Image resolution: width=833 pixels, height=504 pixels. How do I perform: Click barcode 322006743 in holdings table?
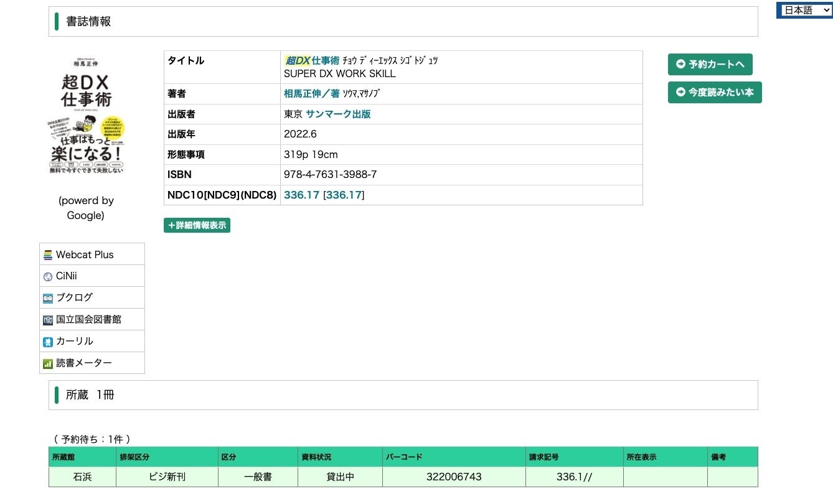coord(454,477)
